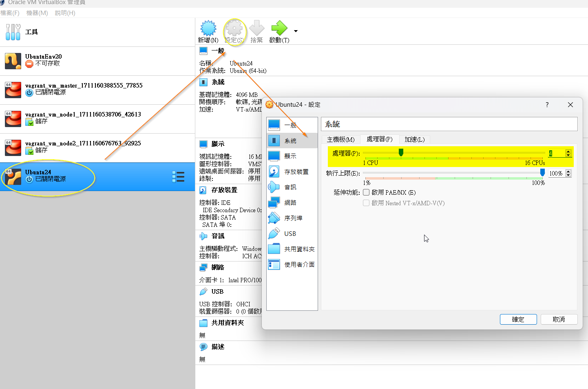
Task: Select 序列埠 category in settings dialog
Action: pyautogui.click(x=292, y=218)
